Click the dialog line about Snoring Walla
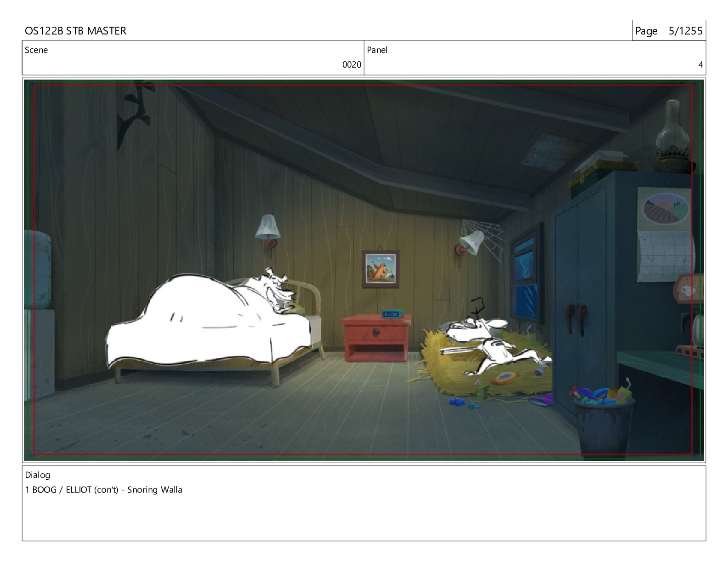 [x=104, y=490]
